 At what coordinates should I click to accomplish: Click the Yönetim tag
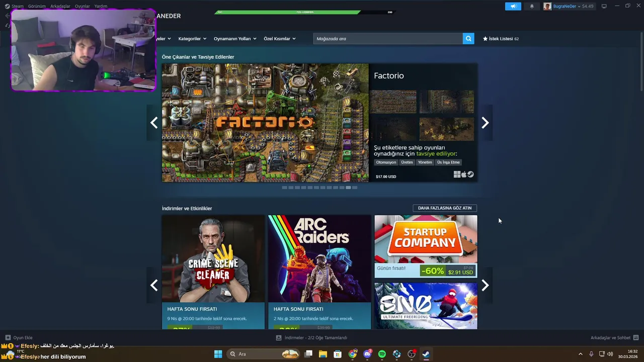point(425,162)
